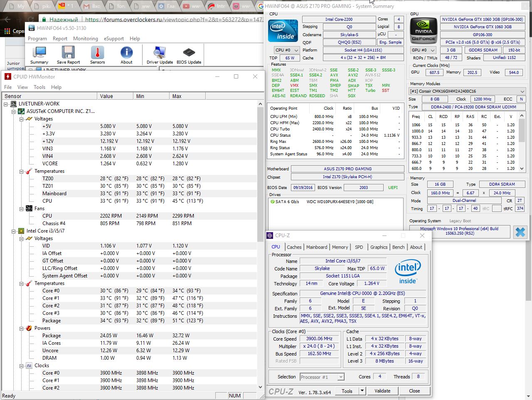The image size is (532, 400).
Task: Click the Sensor column header in HWMonitor
Action: [x=50, y=96]
